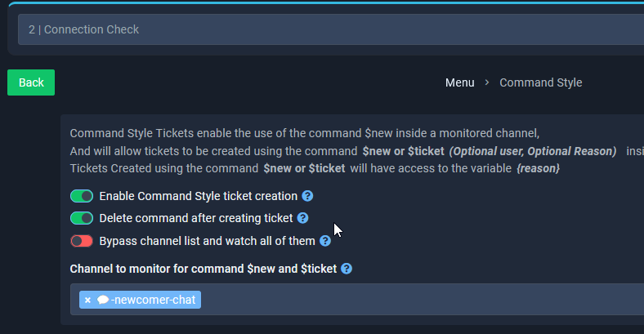The height and width of the screenshot is (334, 644).
Task: Click the -newcomer-chat channel tag label
Action: 154,300
